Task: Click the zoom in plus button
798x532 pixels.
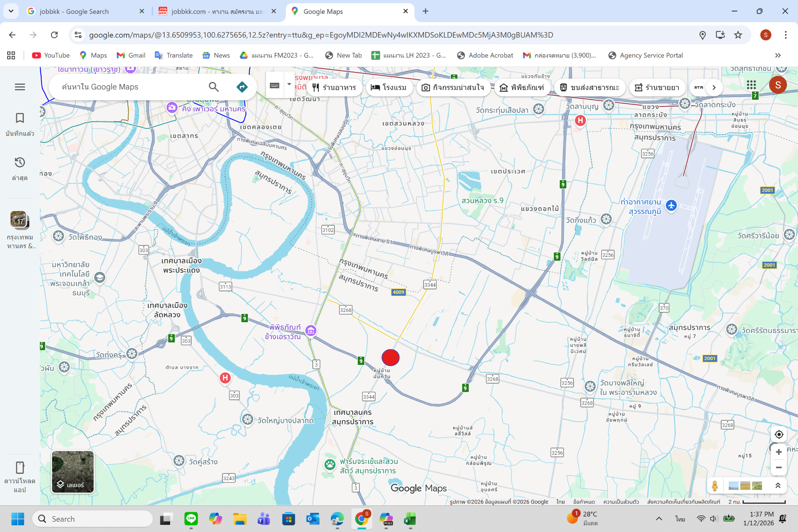Action: pos(779,452)
